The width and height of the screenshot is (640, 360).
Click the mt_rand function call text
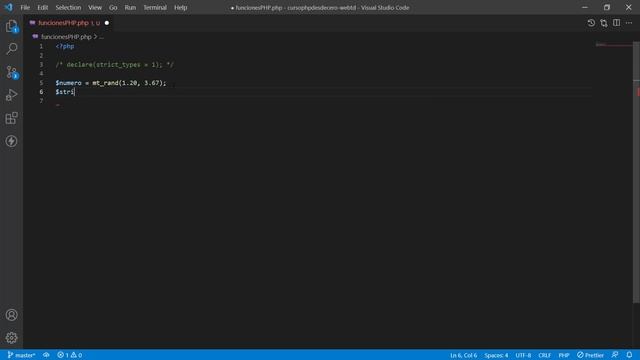[105, 83]
